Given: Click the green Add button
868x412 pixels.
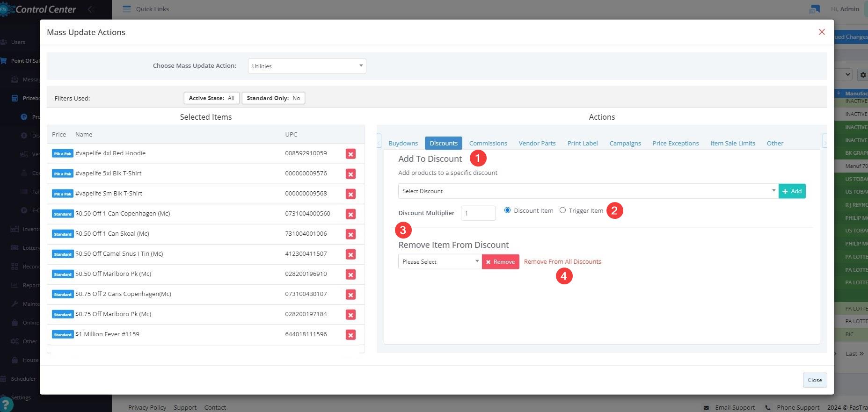Looking at the screenshot, I should [792, 191].
